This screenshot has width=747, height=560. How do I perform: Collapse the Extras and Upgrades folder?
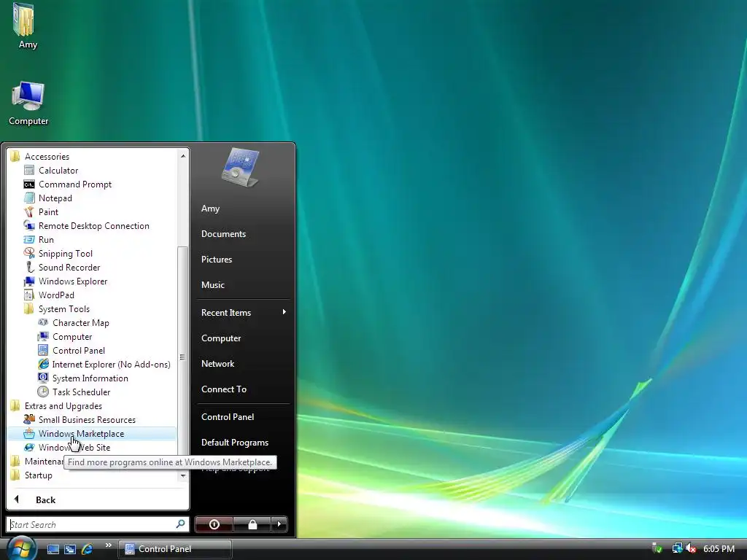(63, 405)
